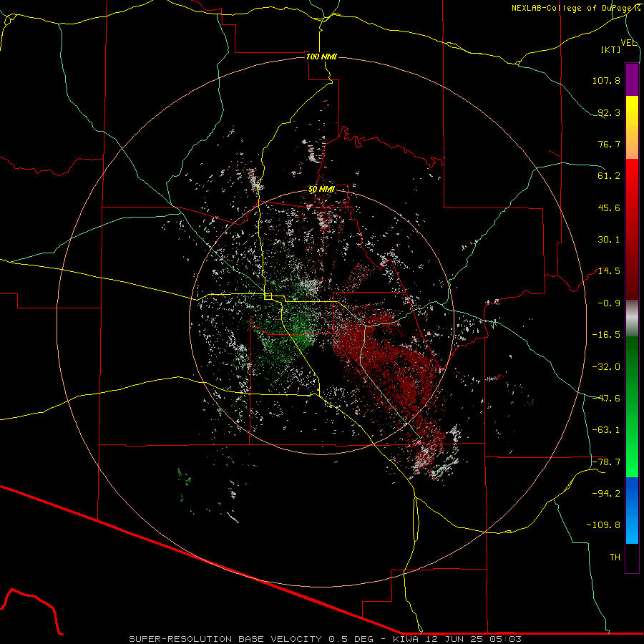Viewport: 644px width, 644px height.
Task: Click the 45.6 value on the velocity scale
Action: pos(609,208)
